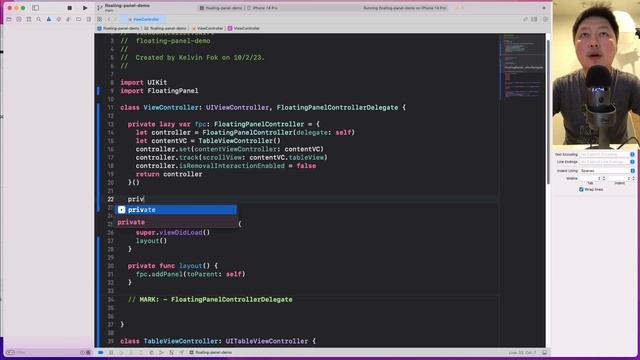The image size is (640, 360).
Task: Open the Report navigator icon
Action: [x=89, y=19]
